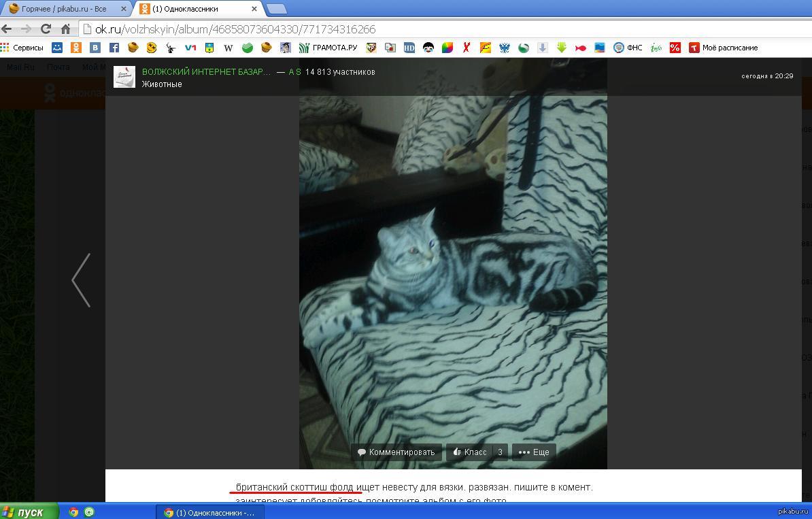The height and width of the screenshot is (519, 812).
Task: Open the ГРАМОТА.РУ bookmark
Action: [328, 48]
